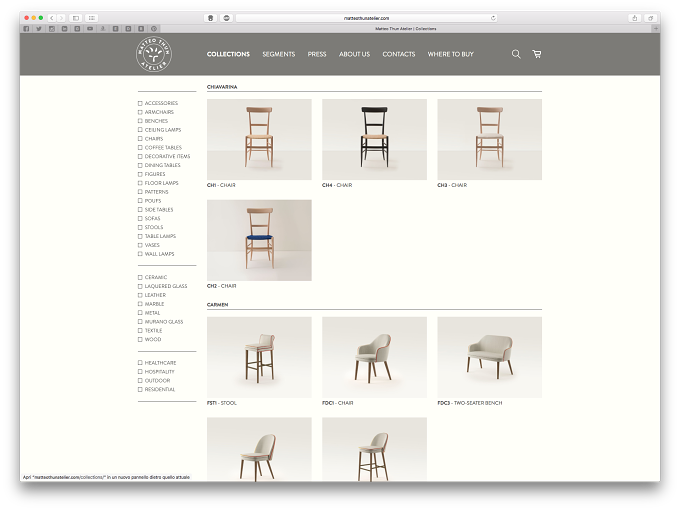Click the browser address bar field

[366, 18]
